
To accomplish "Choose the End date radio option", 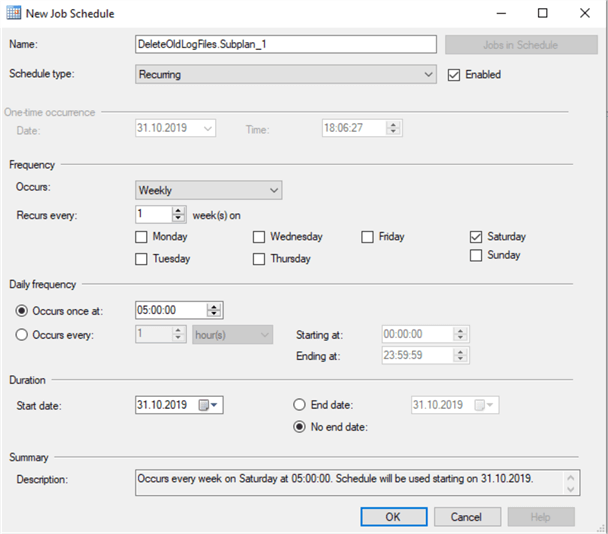I will click(x=298, y=405).
